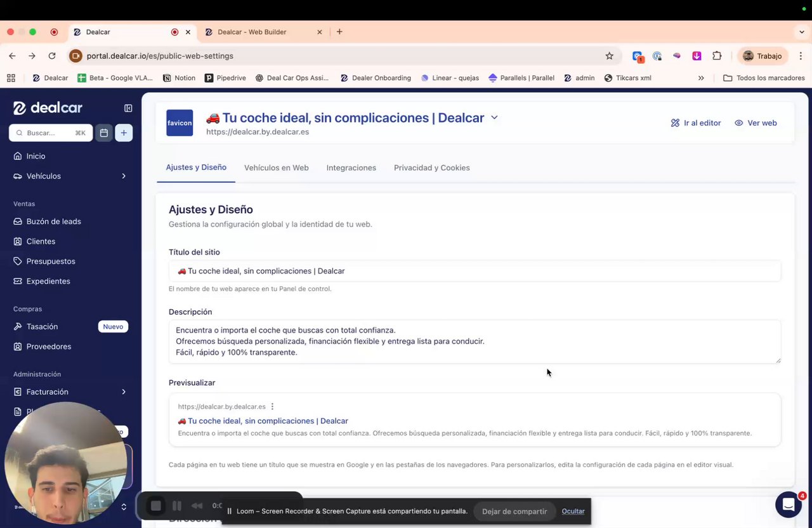Click the three-dot menu in preview snippet
Image resolution: width=812 pixels, height=528 pixels.
tap(272, 406)
